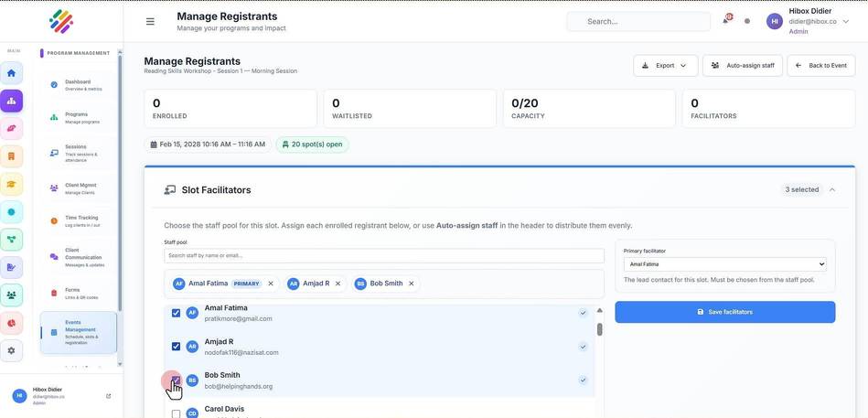Open the teal people group rail icon
The height and width of the screenshot is (418, 868).
[11, 295]
